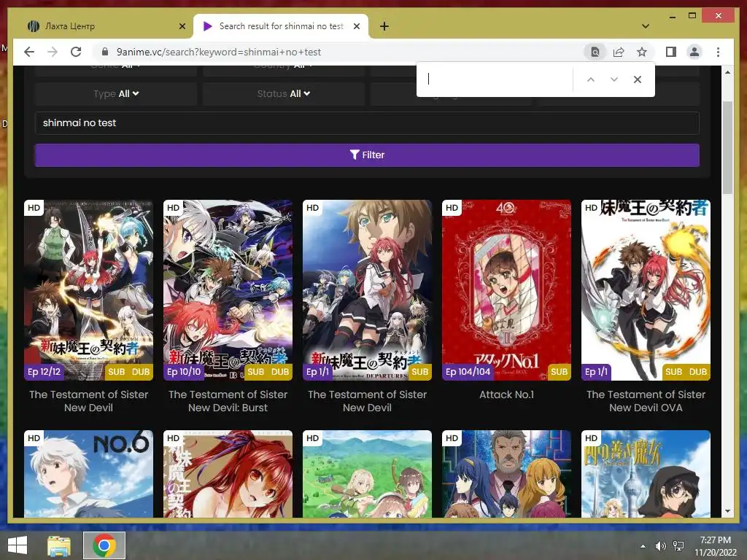Open network status tray icon
This screenshot has height=560, width=747.
click(x=678, y=545)
